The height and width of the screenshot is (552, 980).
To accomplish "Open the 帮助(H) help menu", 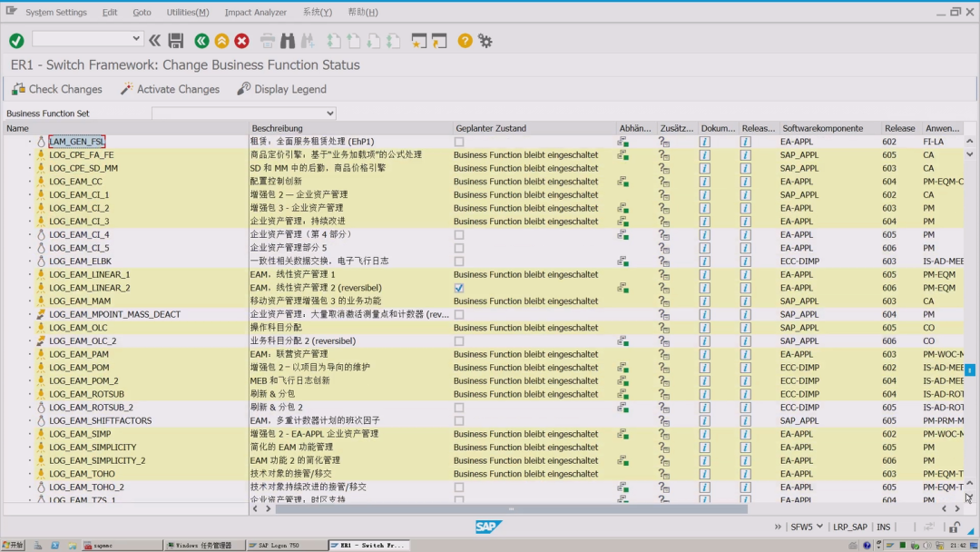I will point(362,12).
